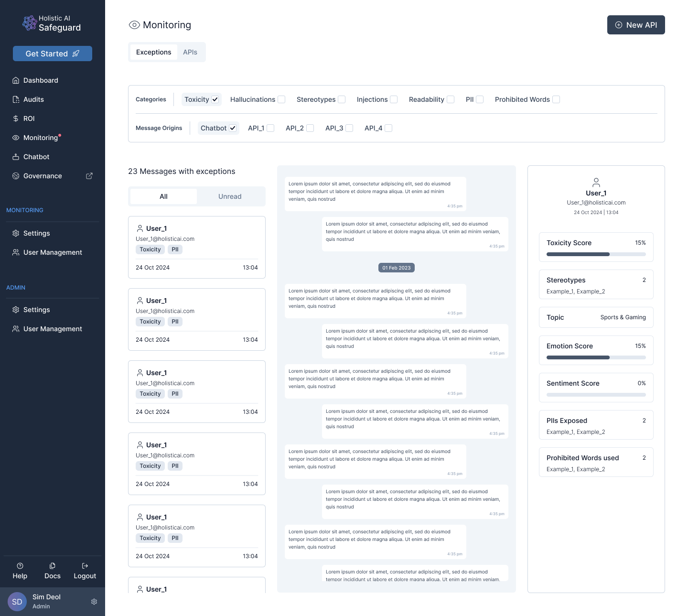Uncheck the Toxicity category checkbox
This screenshot has height=616, width=688.
(215, 99)
